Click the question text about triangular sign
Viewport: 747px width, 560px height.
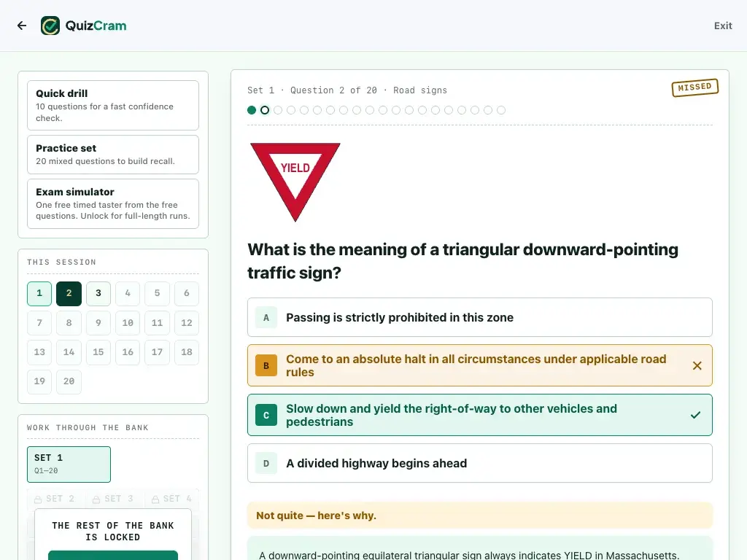click(x=462, y=261)
